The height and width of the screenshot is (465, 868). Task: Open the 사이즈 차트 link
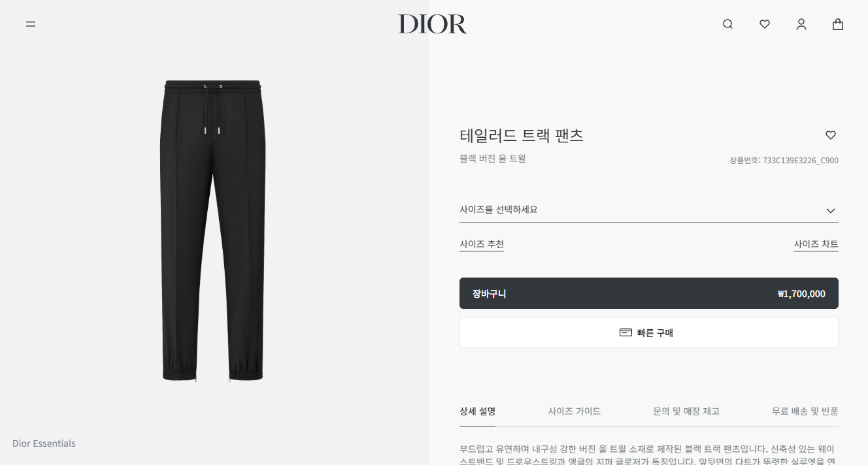tap(816, 244)
